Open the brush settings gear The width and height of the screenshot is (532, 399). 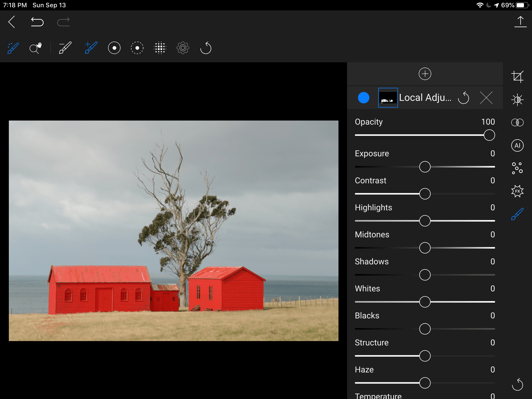click(183, 48)
